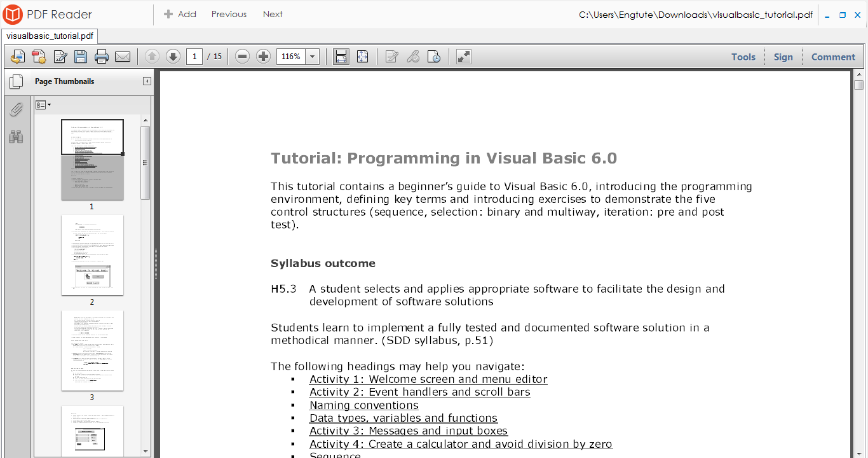Select page 2 thumbnail
This screenshot has height=458, width=868.
click(x=92, y=255)
